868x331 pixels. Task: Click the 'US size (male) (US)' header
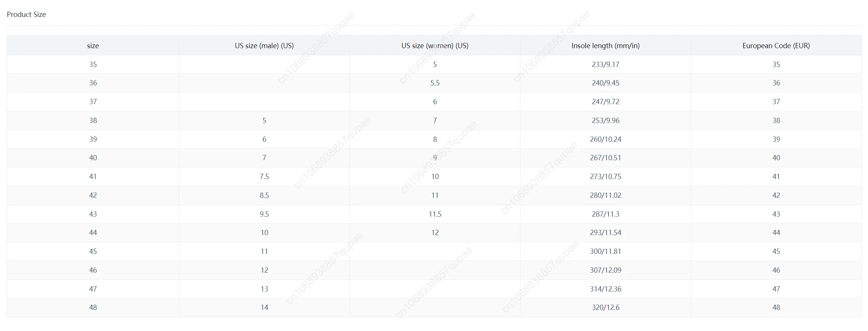(x=264, y=46)
